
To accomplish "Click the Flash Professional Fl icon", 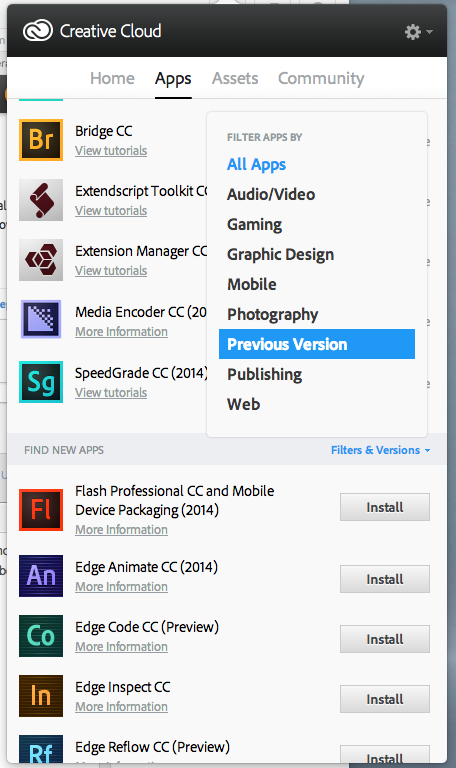I will point(41,510).
